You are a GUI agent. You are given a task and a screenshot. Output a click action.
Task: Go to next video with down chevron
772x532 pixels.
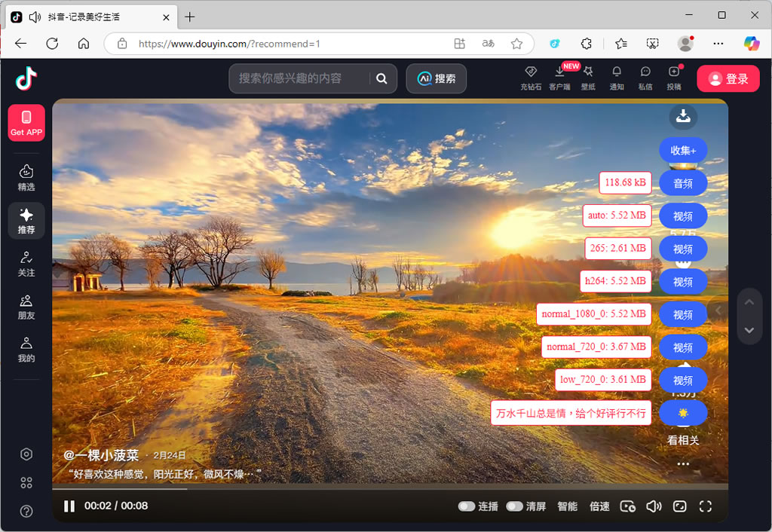coord(749,330)
